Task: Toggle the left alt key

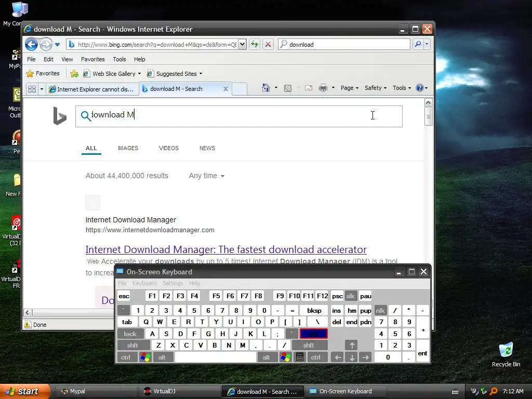Action: tap(162, 357)
